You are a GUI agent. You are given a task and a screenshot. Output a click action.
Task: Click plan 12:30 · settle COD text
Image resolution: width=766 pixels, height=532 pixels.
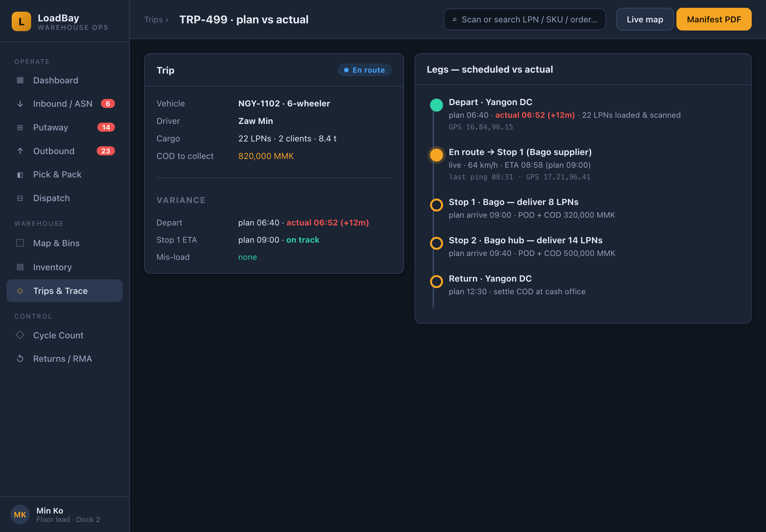(x=517, y=292)
